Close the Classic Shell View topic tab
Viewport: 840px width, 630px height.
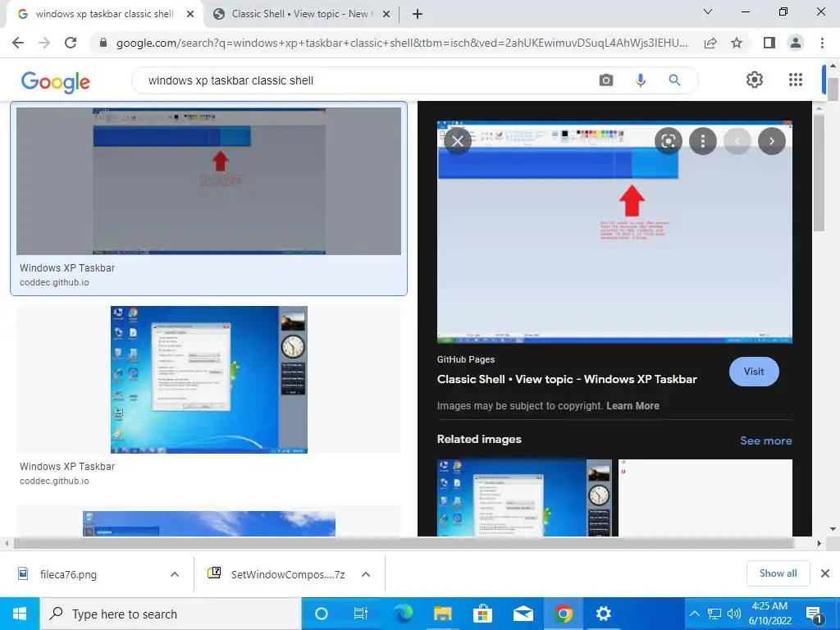pyautogui.click(x=386, y=15)
